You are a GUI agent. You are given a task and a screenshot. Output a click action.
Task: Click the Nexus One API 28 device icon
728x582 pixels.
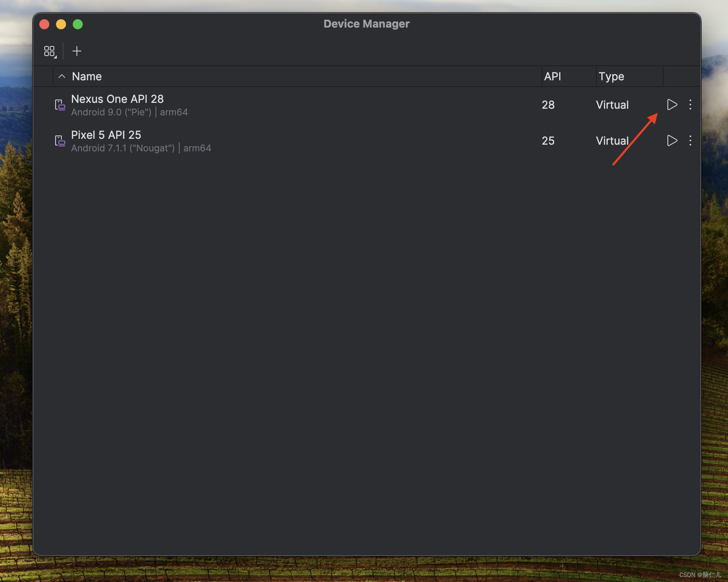click(x=60, y=105)
